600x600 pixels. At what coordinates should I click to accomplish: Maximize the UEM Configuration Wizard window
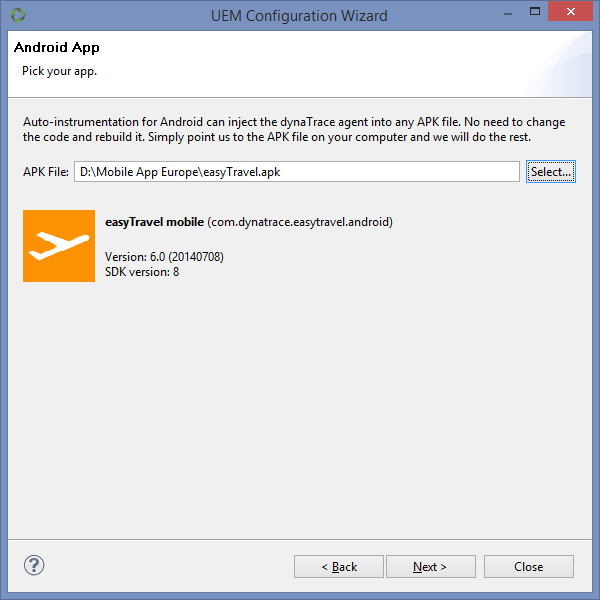pyautogui.click(x=535, y=11)
